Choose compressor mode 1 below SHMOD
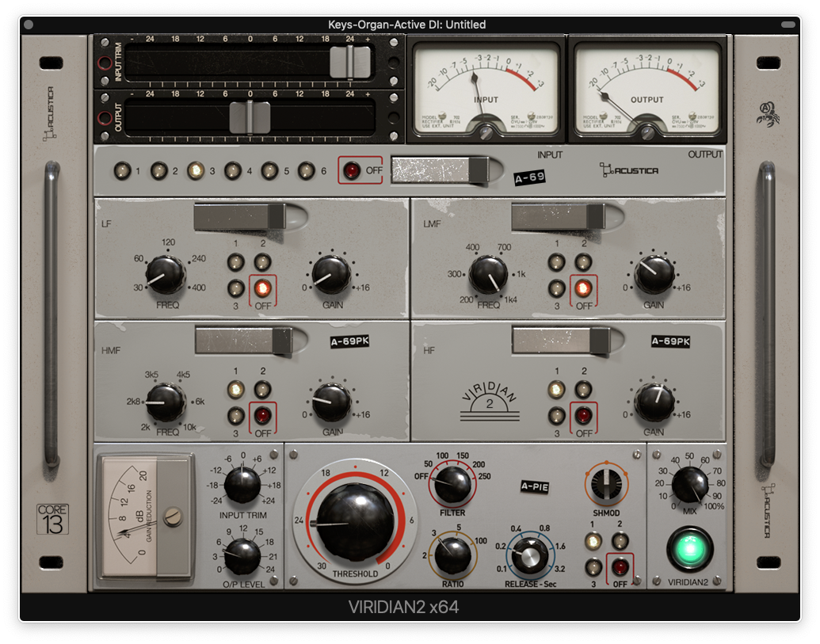Screen dimensions: 820x644 click(593, 541)
